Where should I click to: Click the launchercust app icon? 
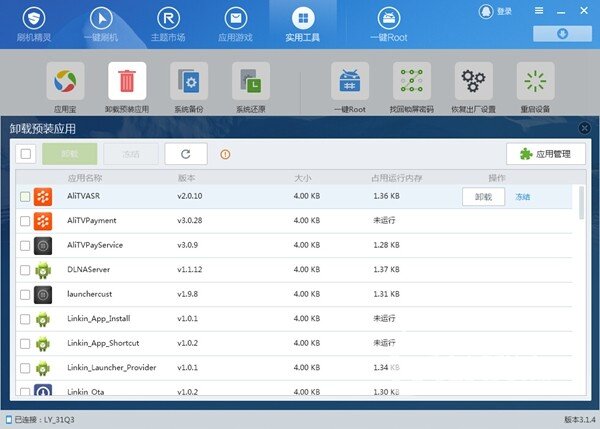[x=43, y=295]
